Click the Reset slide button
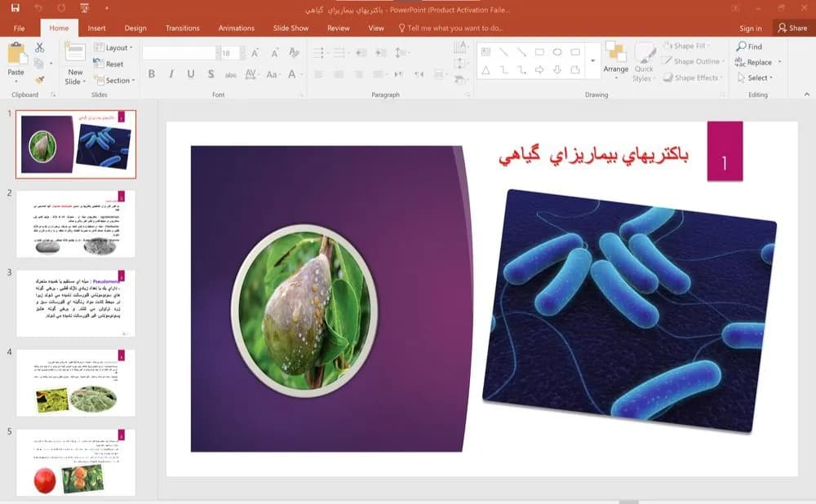Screen dimensions: 816x504 click(x=109, y=64)
